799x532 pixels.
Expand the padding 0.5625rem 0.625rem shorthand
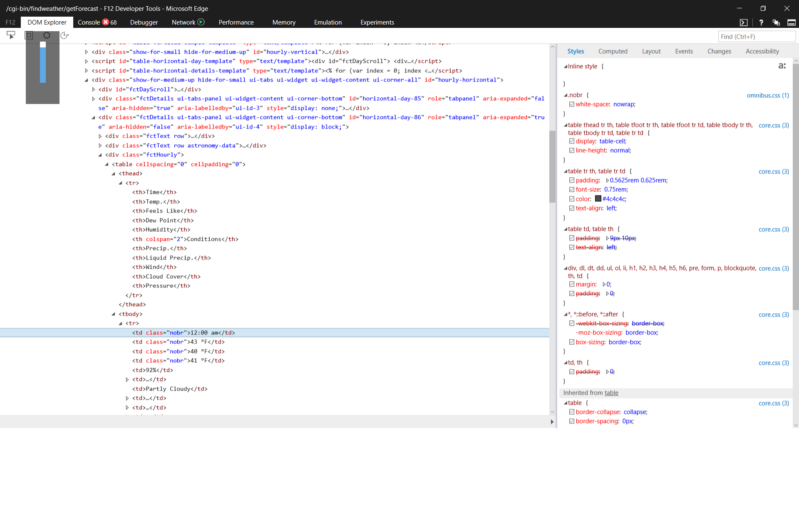(607, 181)
